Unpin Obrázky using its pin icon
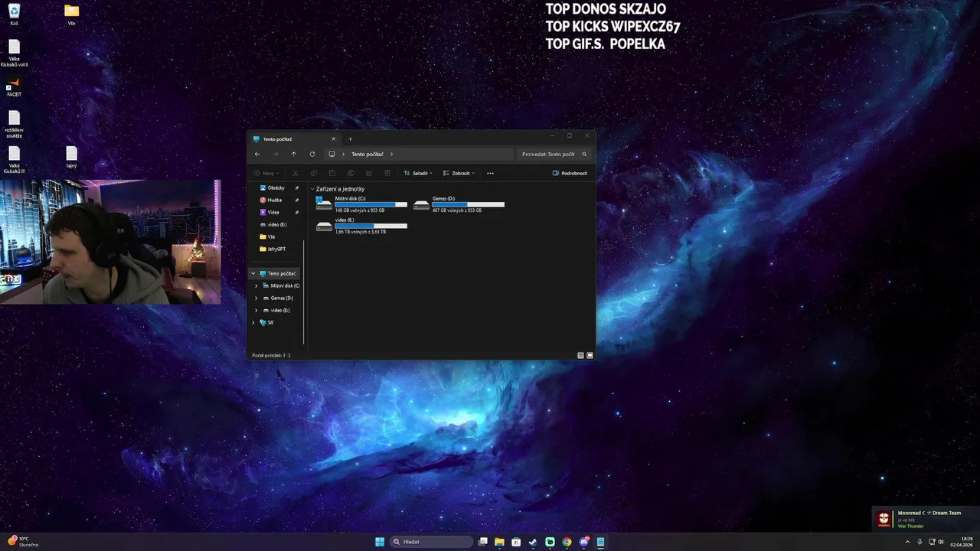 [297, 187]
